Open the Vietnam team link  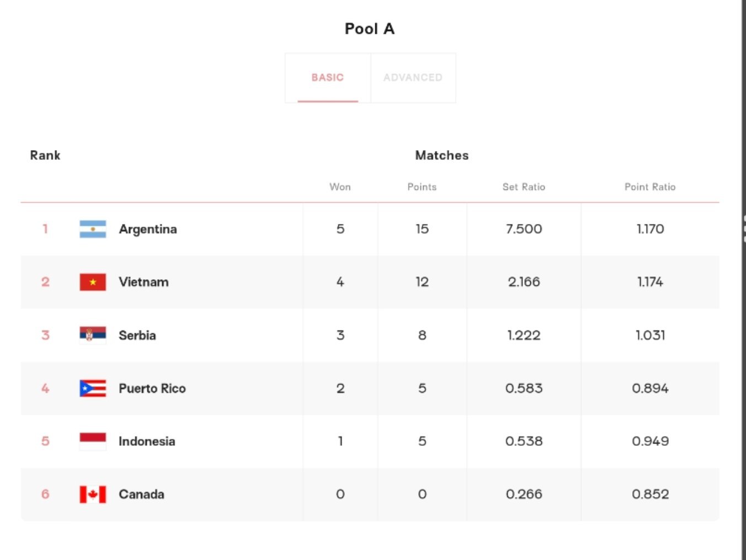coord(143,282)
